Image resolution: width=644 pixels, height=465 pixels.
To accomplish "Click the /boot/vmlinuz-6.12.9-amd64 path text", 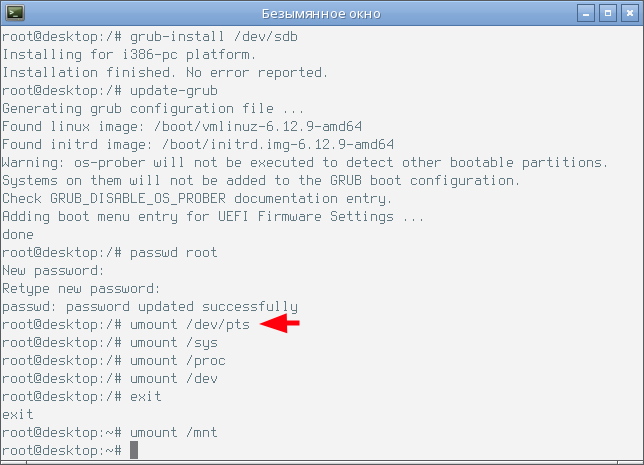I will [x=258, y=127].
